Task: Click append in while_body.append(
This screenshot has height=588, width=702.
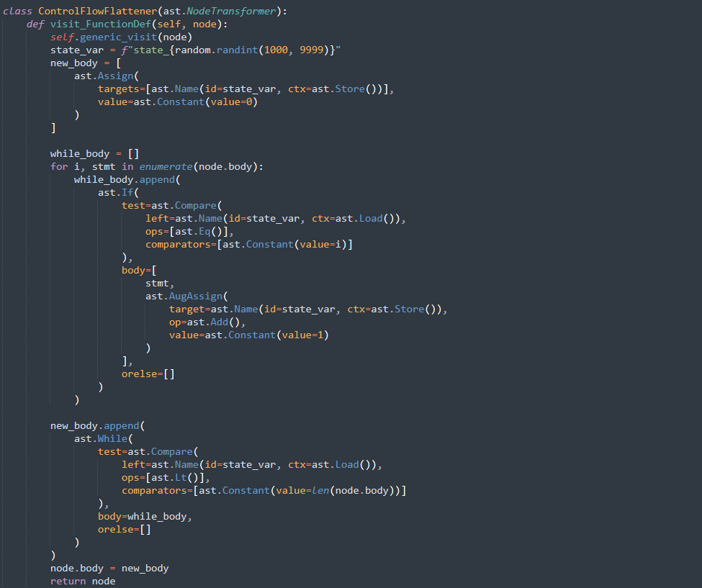Action: click(x=157, y=180)
